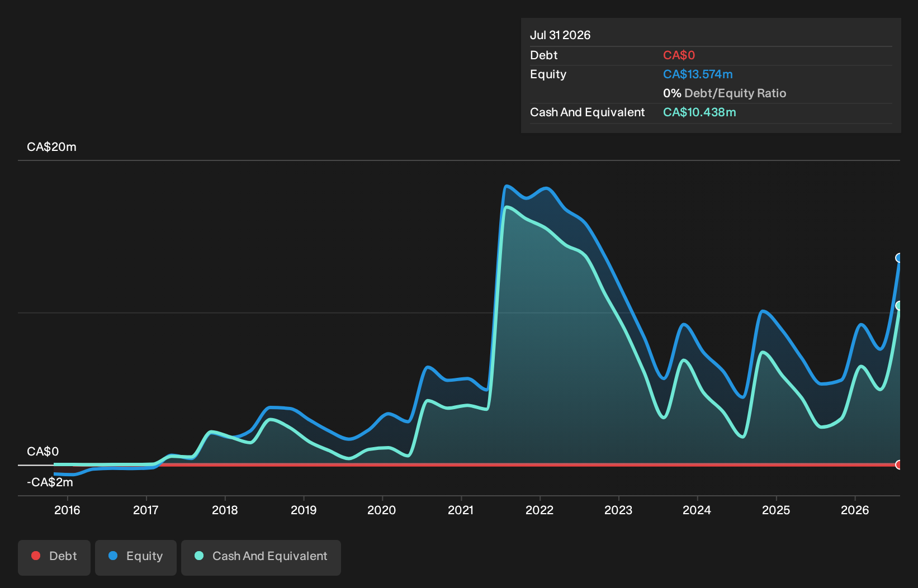The height and width of the screenshot is (588, 918).
Task: Click the 2023 x-axis label
Action: pyautogui.click(x=618, y=510)
